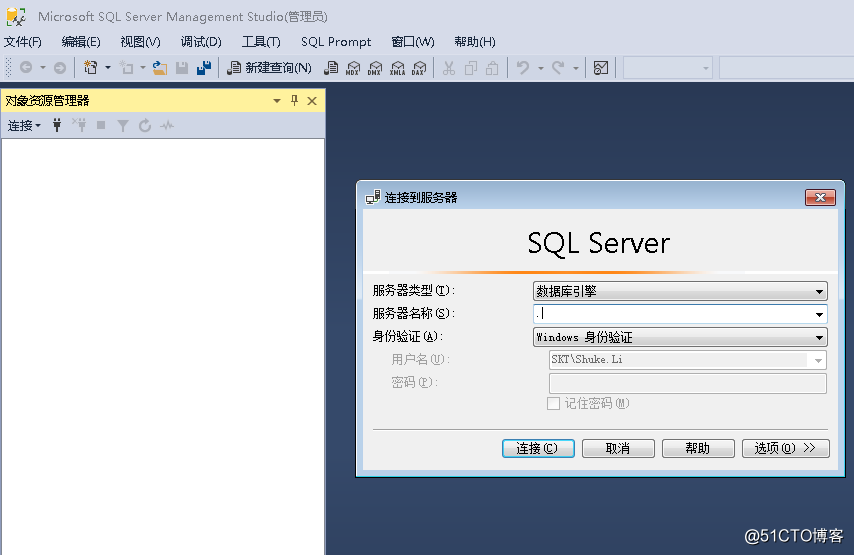Open the 服务器类型 dropdown

(x=680, y=291)
